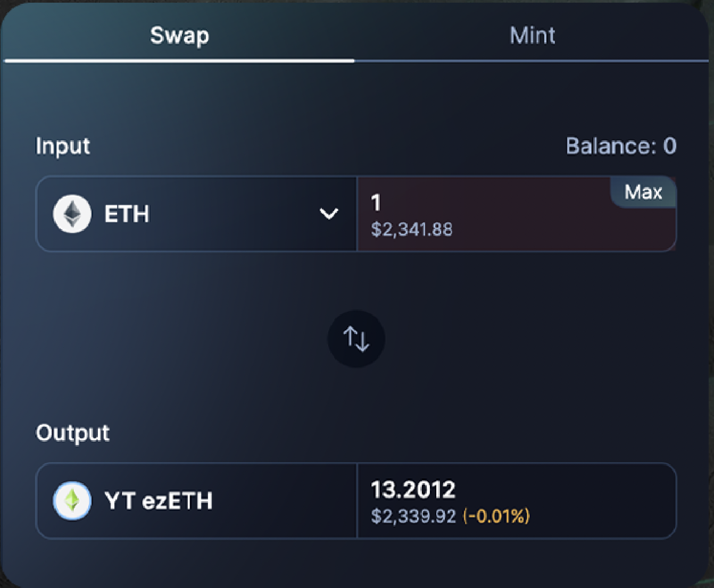Open the Mint tab

tap(532, 36)
